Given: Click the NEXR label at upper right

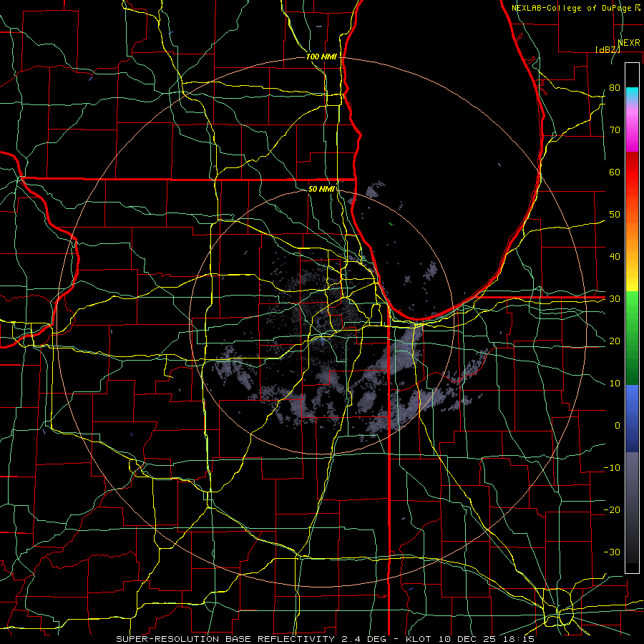Looking at the screenshot, I should pos(628,43).
